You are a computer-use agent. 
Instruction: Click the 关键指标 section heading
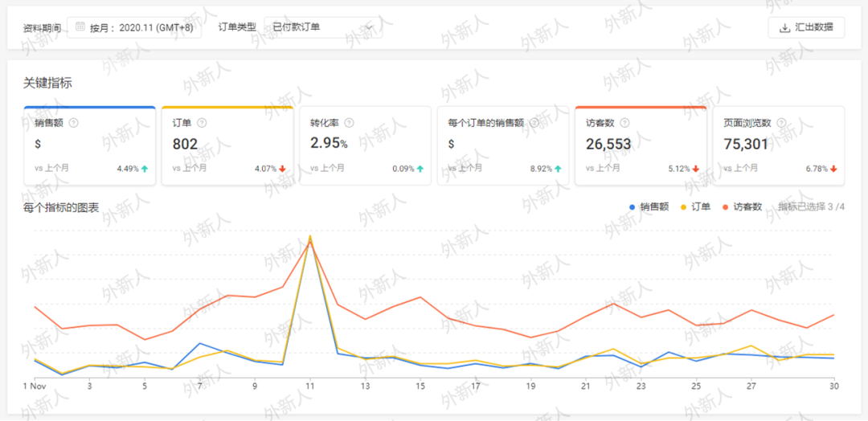(x=47, y=84)
